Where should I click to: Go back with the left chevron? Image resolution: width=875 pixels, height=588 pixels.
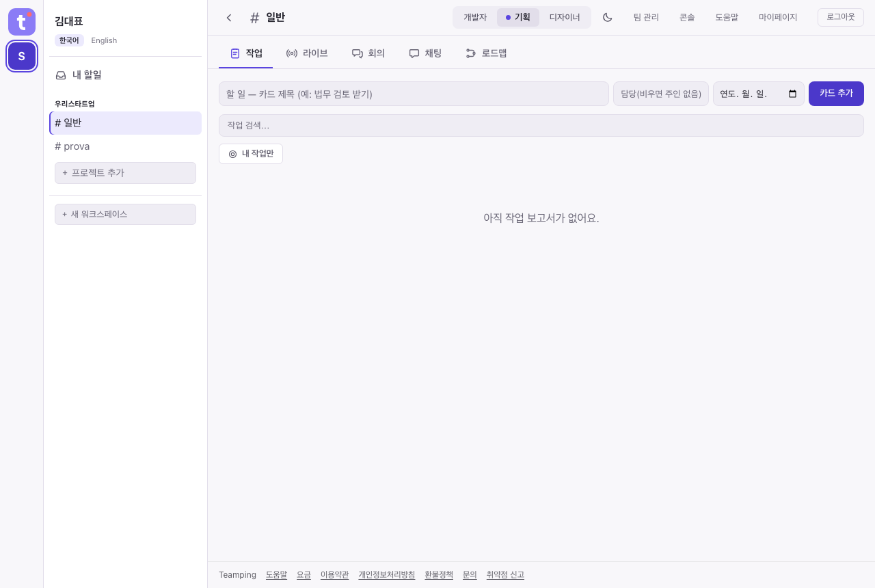(229, 18)
